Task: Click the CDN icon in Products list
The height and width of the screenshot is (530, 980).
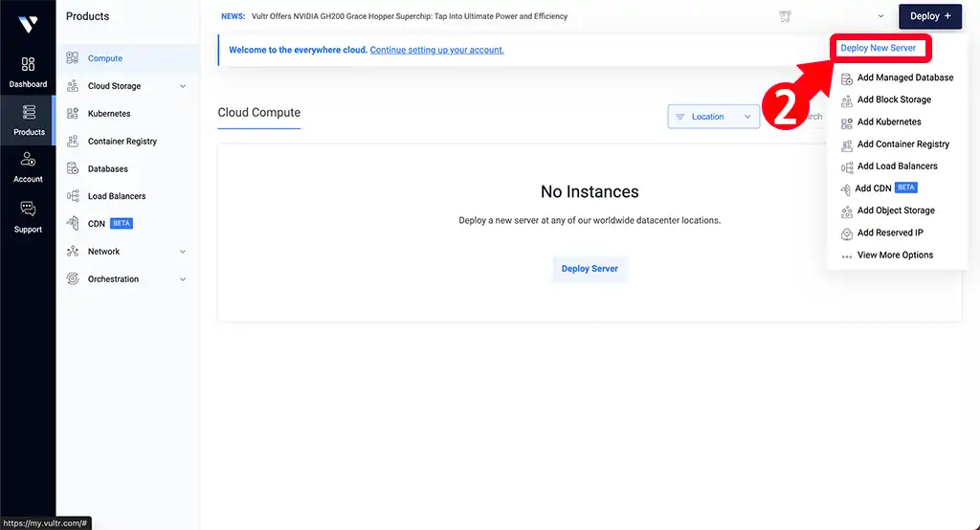Action: [73, 223]
